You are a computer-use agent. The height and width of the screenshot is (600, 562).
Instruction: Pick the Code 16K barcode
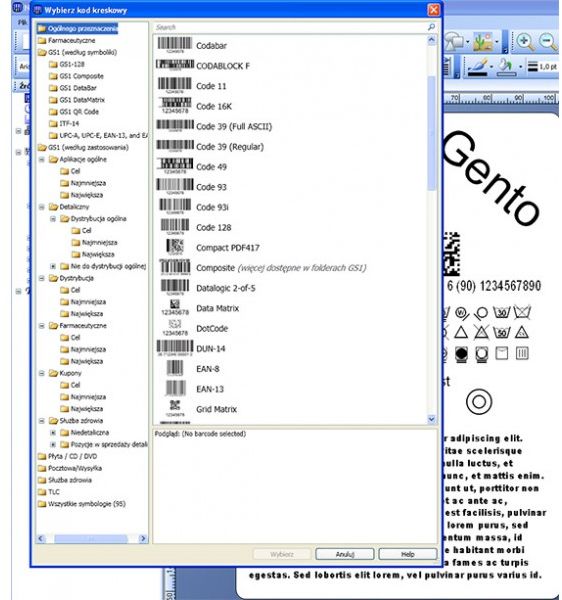click(x=195, y=106)
